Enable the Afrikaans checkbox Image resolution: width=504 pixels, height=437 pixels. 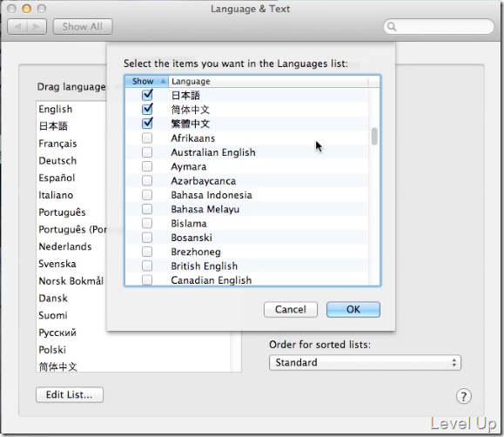[x=147, y=138]
